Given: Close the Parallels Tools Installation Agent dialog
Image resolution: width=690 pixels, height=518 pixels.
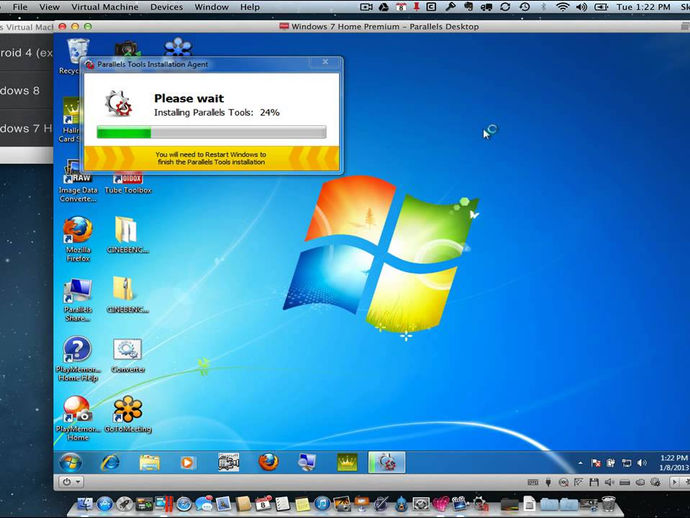Looking at the screenshot, I should (x=325, y=62).
